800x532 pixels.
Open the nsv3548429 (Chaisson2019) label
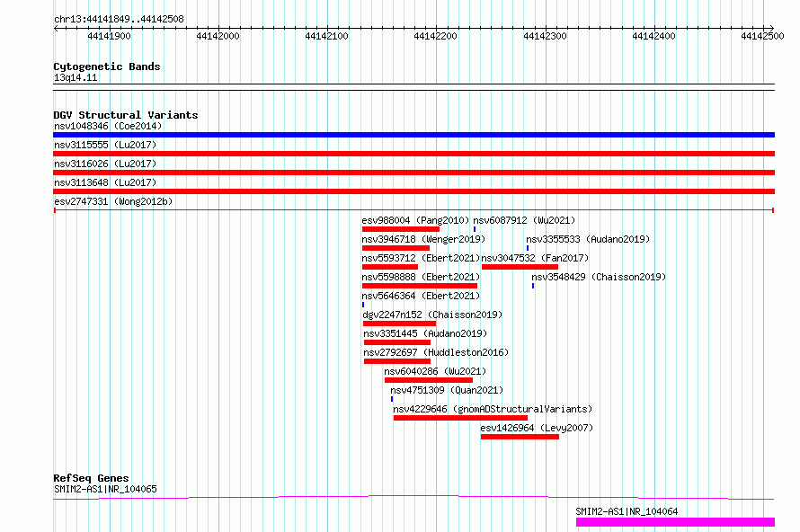599,277
